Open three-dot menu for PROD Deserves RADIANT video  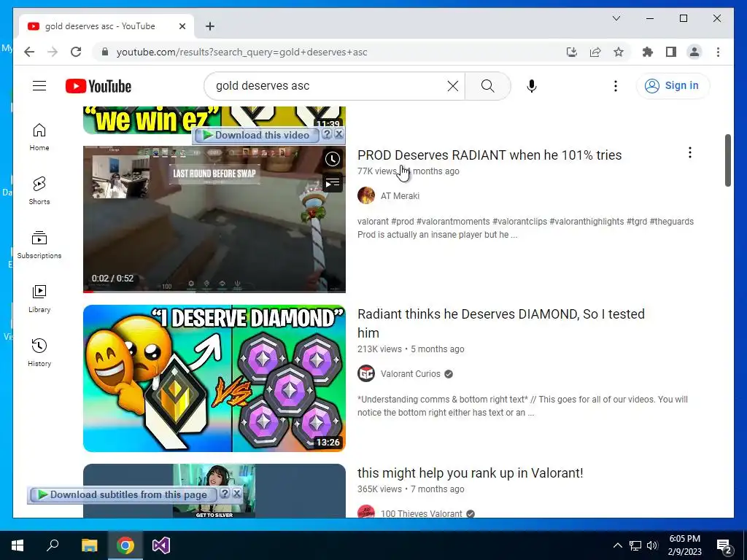pyautogui.click(x=690, y=153)
